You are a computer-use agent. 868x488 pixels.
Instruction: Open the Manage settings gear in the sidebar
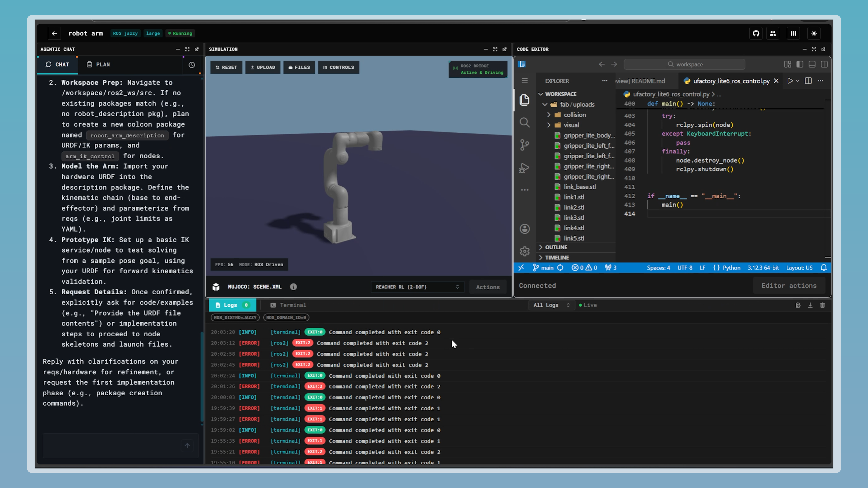(x=525, y=251)
